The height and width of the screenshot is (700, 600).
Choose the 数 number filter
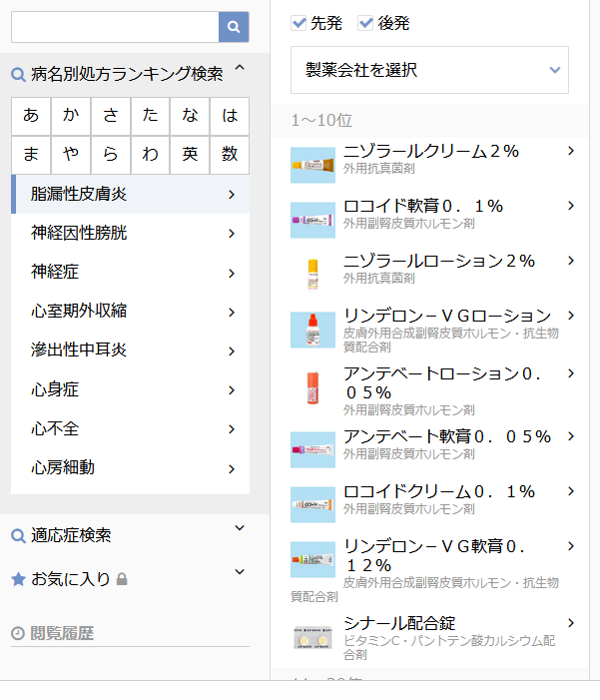tap(230, 155)
